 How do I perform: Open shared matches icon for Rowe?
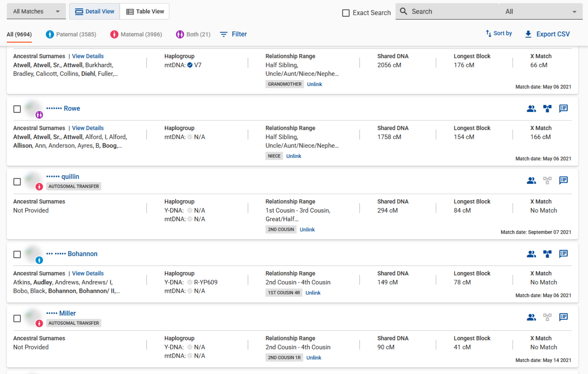[531, 109]
